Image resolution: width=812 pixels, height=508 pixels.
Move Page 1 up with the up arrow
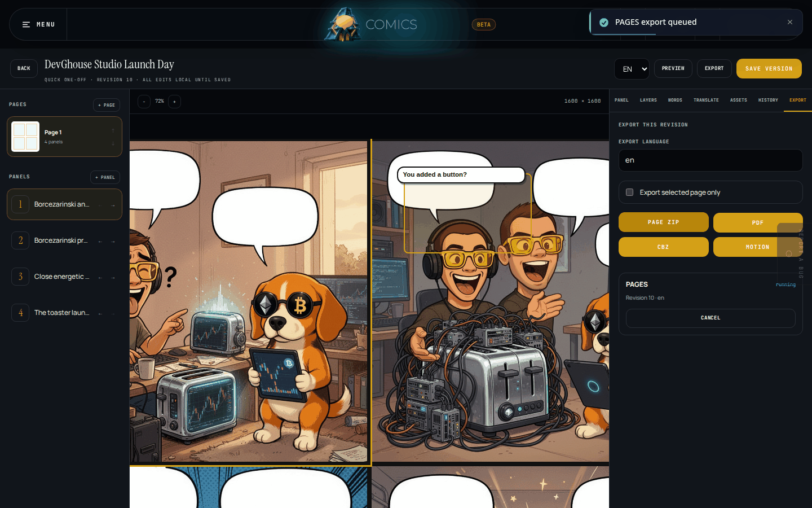(113, 130)
